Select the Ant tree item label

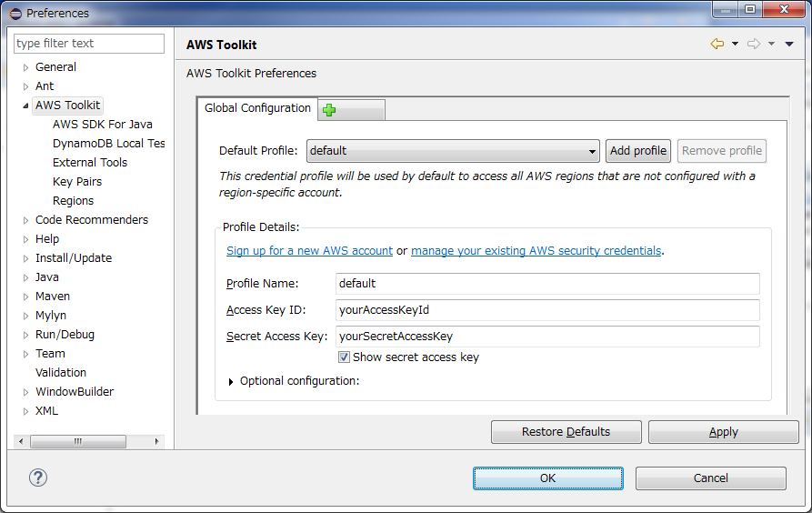coord(44,86)
